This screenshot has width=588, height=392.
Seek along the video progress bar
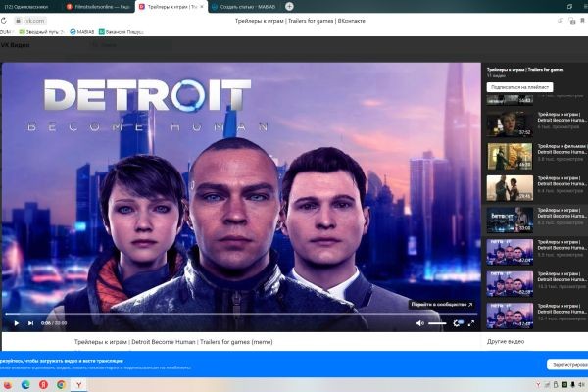tap(241, 314)
